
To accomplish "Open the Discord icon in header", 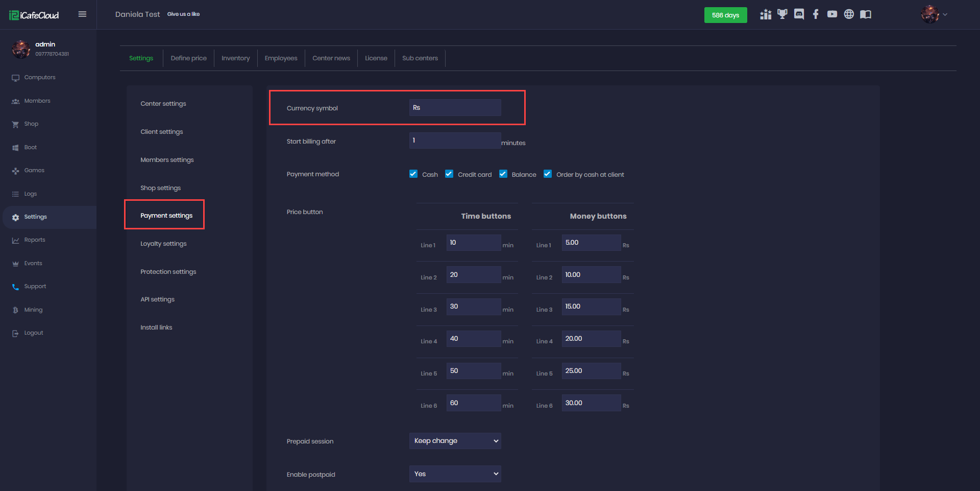I will [799, 14].
